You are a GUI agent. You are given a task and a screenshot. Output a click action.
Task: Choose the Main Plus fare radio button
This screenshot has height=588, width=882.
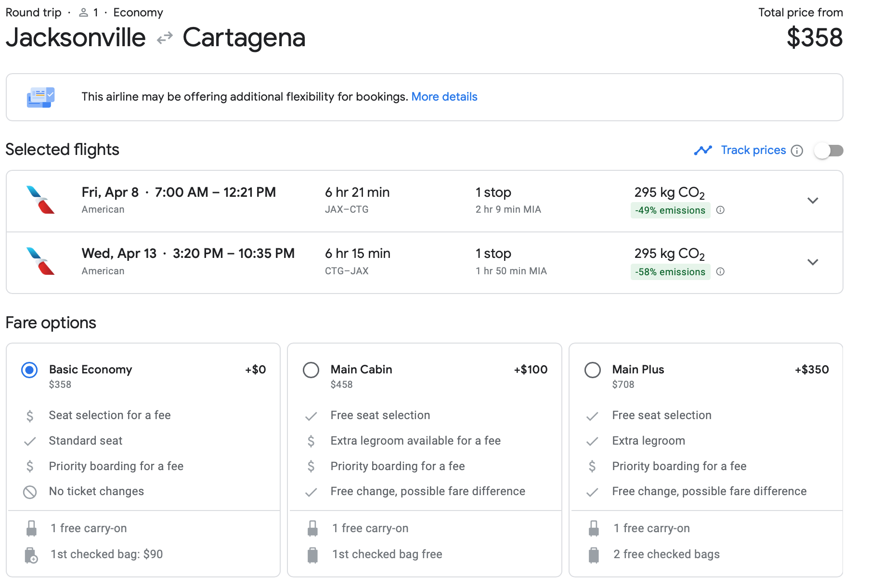pyautogui.click(x=592, y=370)
